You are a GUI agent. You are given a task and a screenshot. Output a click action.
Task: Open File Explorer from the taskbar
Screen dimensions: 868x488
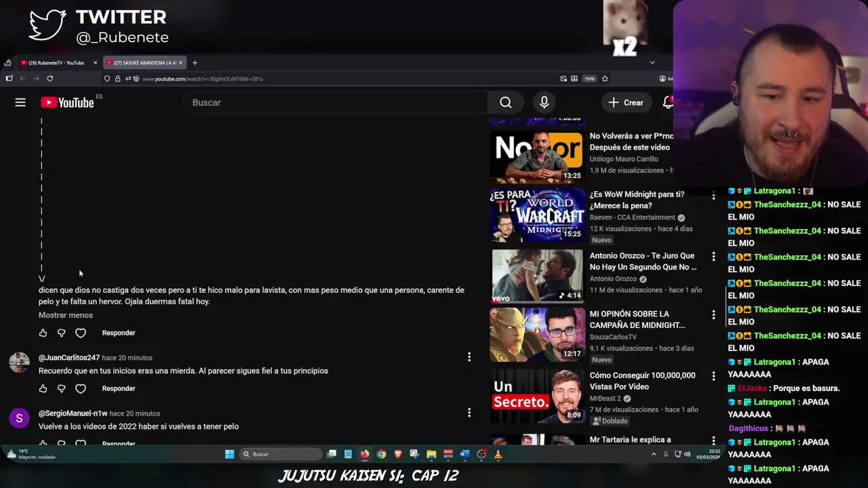431,454
